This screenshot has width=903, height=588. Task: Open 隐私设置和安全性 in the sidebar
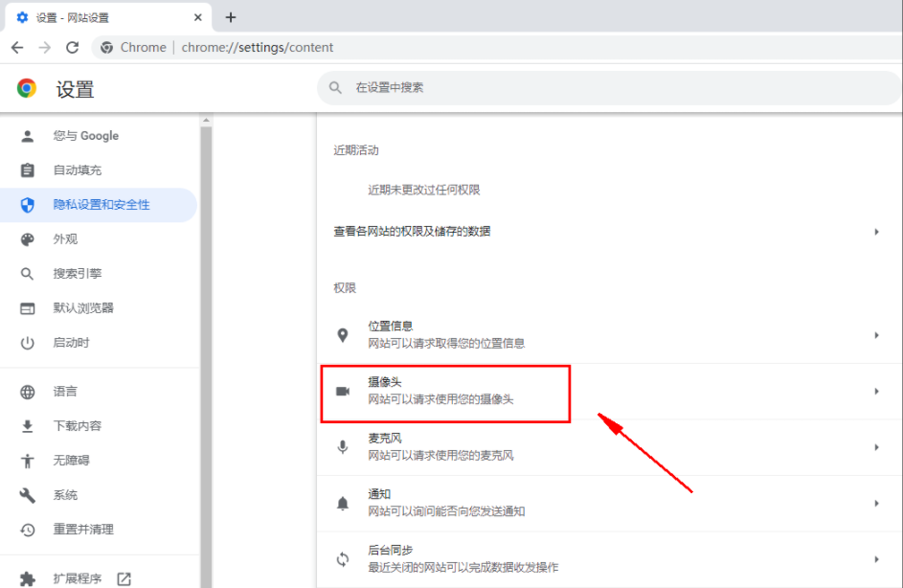(101, 205)
